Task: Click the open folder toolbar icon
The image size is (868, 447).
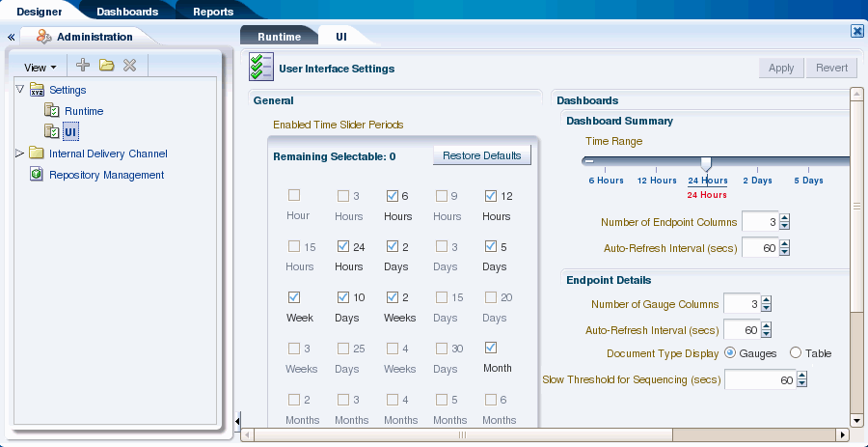Action: click(106, 66)
